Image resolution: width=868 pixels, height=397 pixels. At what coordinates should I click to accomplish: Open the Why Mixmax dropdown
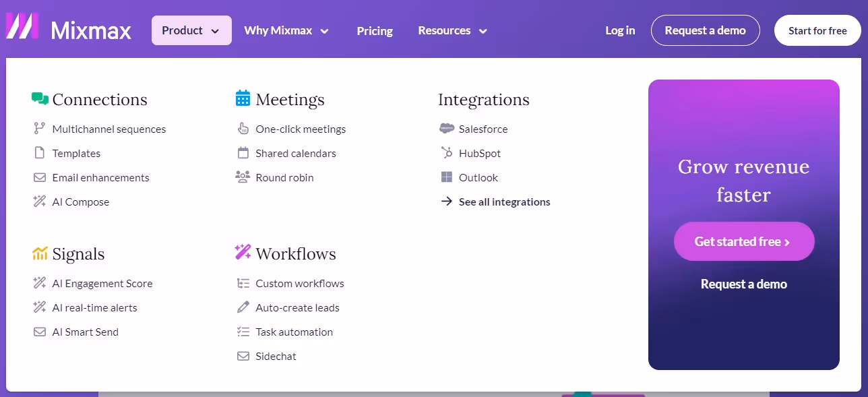coord(286,30)
